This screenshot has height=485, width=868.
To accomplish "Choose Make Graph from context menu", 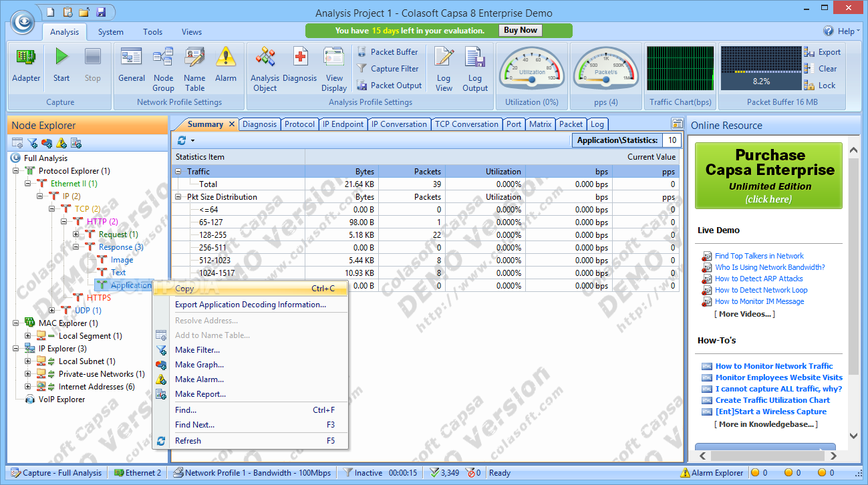I will (251, 365).
